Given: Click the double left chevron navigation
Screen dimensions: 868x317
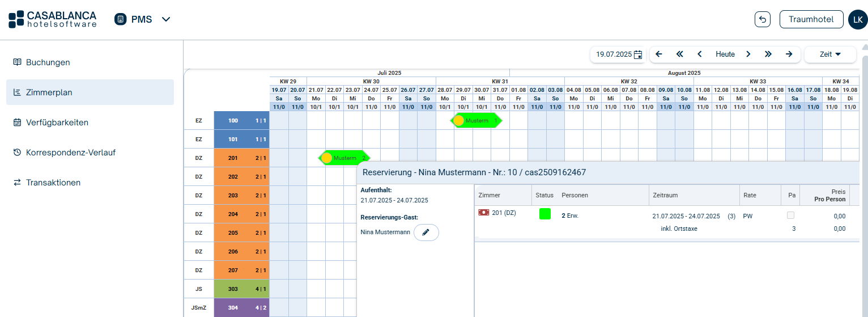Looking at the screenshot, I should tap(680, 54).
